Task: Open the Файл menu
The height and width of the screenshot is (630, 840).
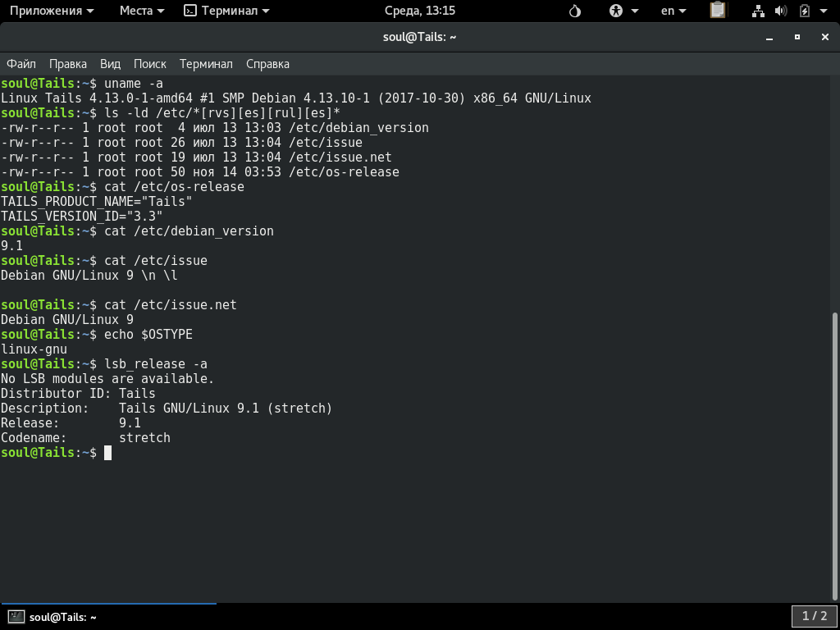Action: click(21, 64)
